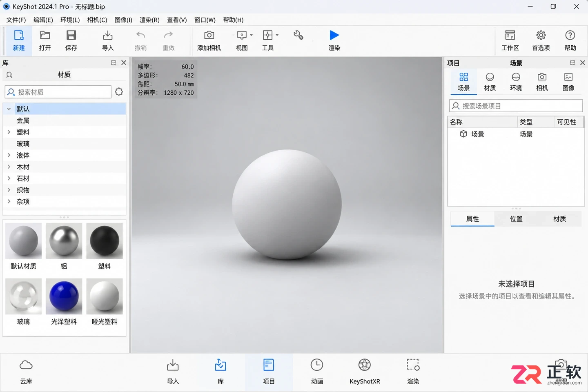
Task: Expand the 织物 material category
Action: [x=9, y=190]
